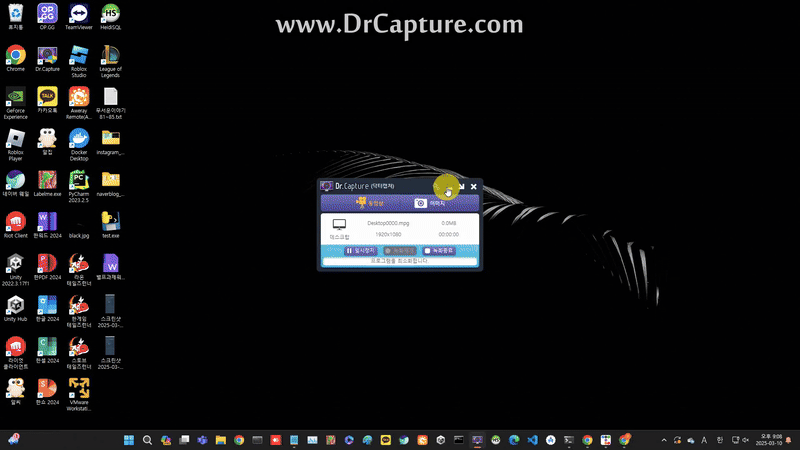Click the Dr.Capture logo in title bar
This screenshot has height=450, width=800.
pyautogui.click(x=327, y=186)
